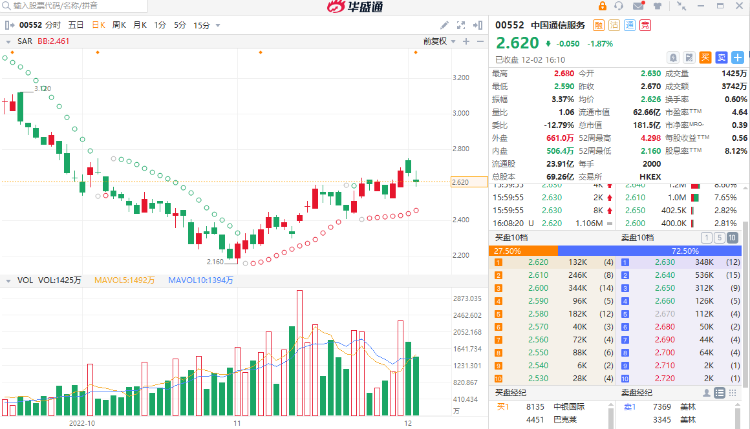
Task: Select the 月K chart tab
Action: (x=140, y=25)
